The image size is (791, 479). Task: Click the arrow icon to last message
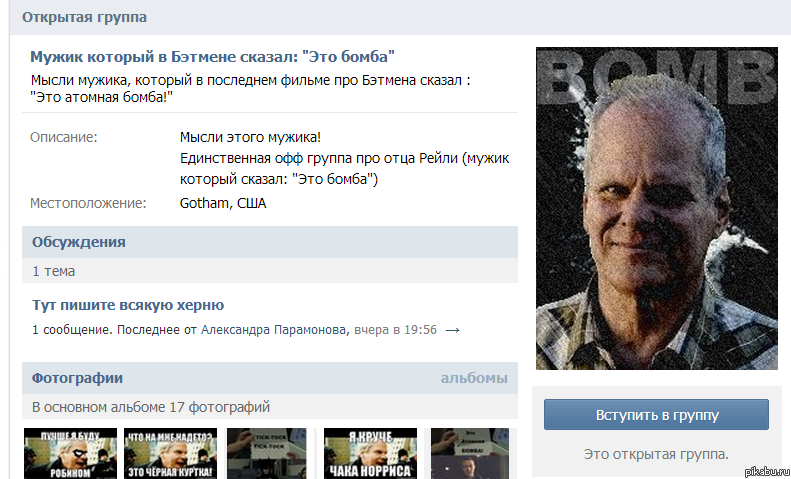click(x=452, y=329)
